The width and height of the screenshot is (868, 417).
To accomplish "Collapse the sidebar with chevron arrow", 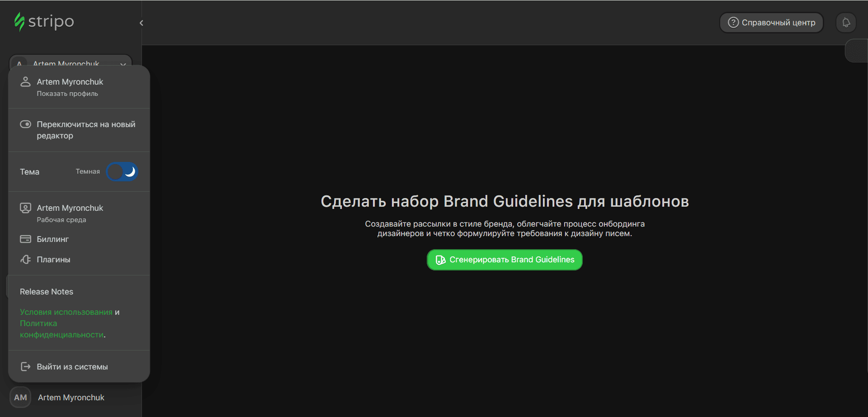I will click(142, 23).
